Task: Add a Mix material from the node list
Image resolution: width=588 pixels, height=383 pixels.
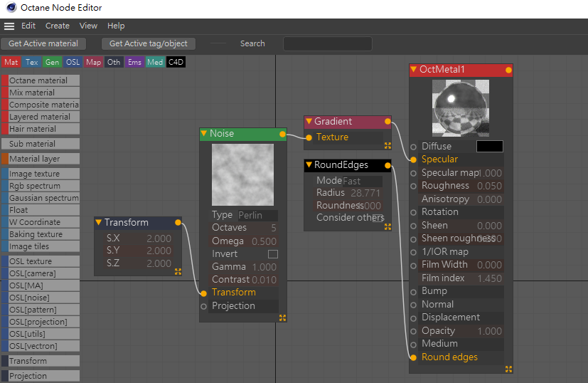Action: click(41, 93)
